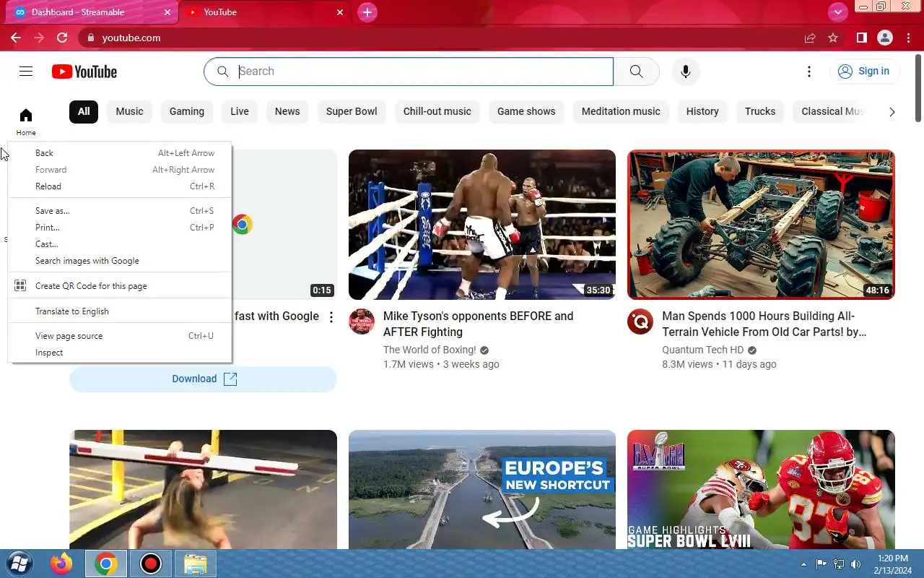The width and height of the screenshot is (924, 578).
Task: Reload the page with the browser reload icon
Action: pyautogui.click(x=62, y=38)
